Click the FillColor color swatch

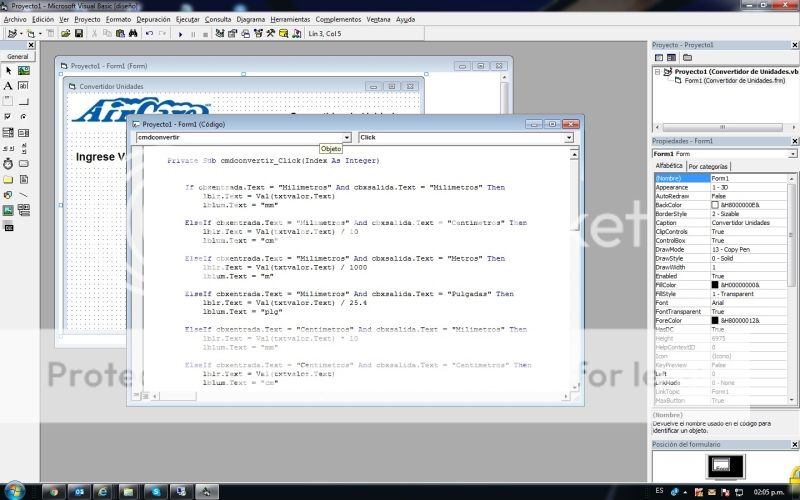[715, 285]
